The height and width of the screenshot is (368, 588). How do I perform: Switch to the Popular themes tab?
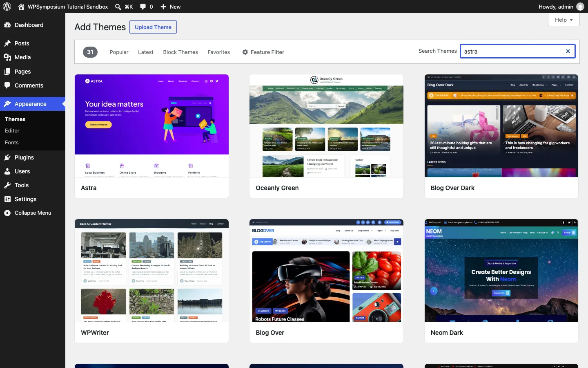click(x=119, y=52)
